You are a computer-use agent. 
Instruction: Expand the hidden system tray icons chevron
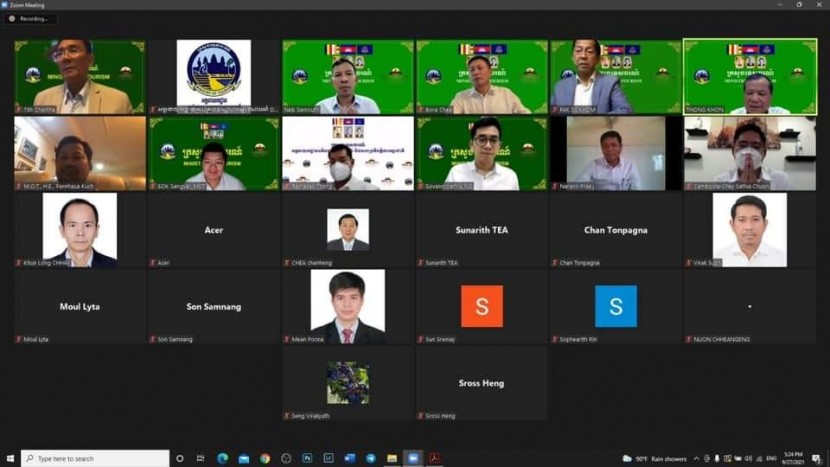(x=697, y=458)
